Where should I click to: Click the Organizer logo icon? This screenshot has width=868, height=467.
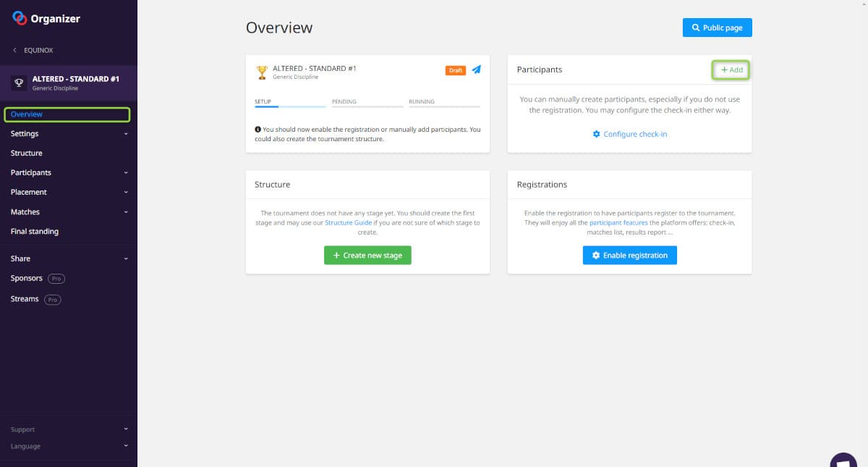(20, 19)
